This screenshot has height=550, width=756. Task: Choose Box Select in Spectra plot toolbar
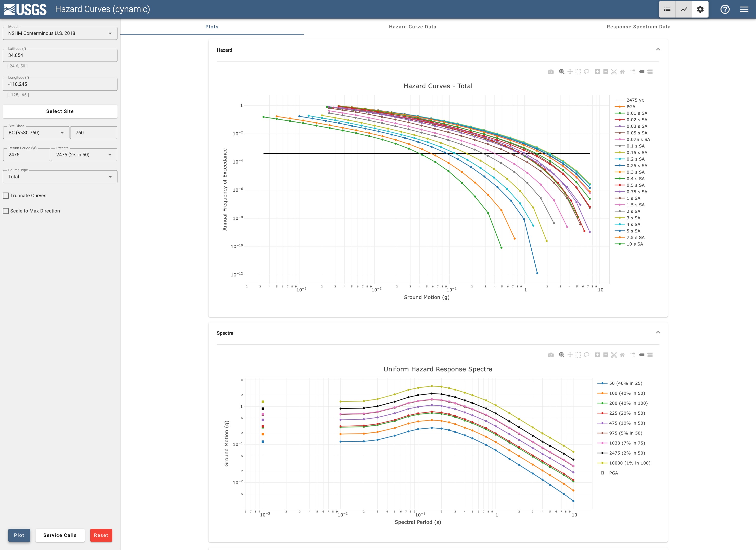(578, 355)
